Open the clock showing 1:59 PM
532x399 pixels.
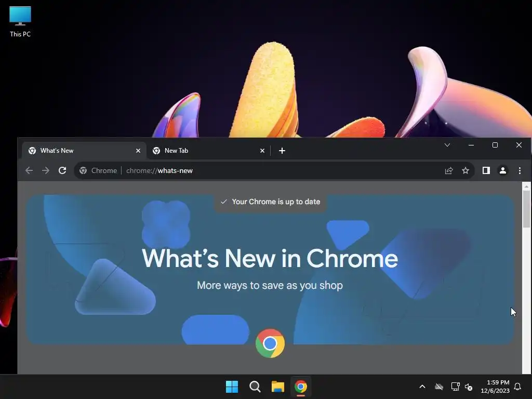(x=495, y=387)
